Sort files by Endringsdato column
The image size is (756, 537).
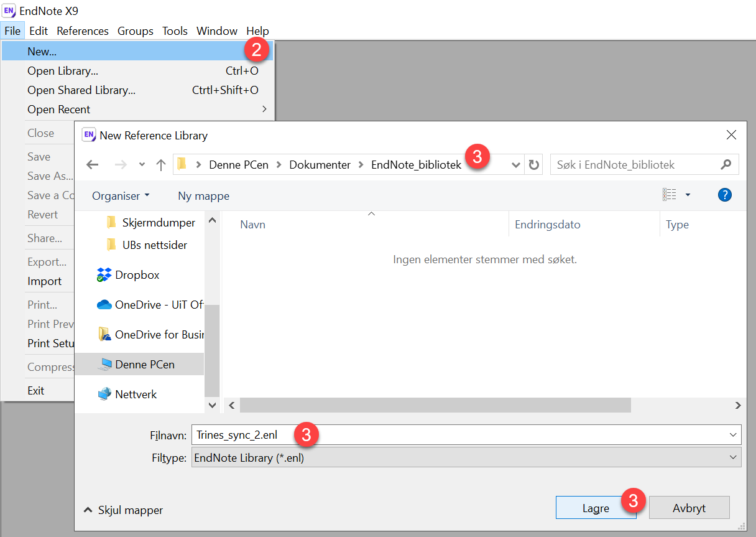548,225
